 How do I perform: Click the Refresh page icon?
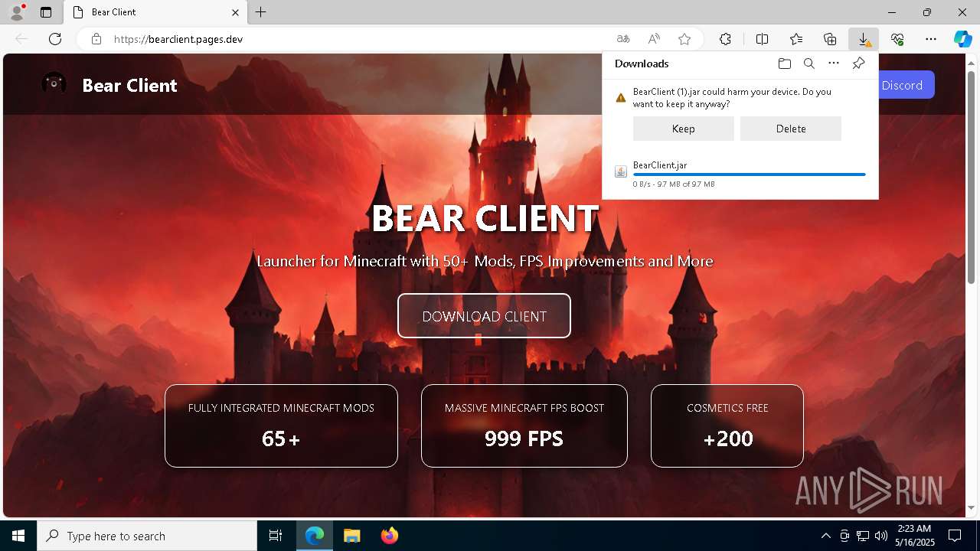[55, 39]
